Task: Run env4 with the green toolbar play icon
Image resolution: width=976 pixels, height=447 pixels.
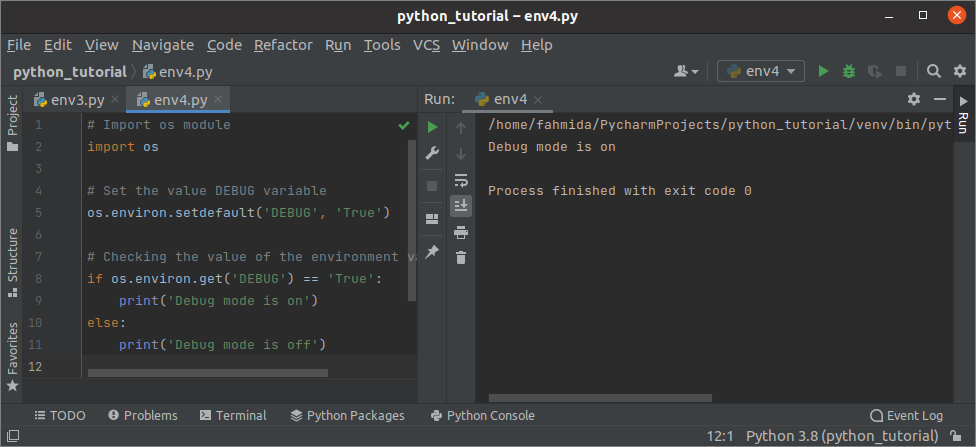Action: (823, 71)
